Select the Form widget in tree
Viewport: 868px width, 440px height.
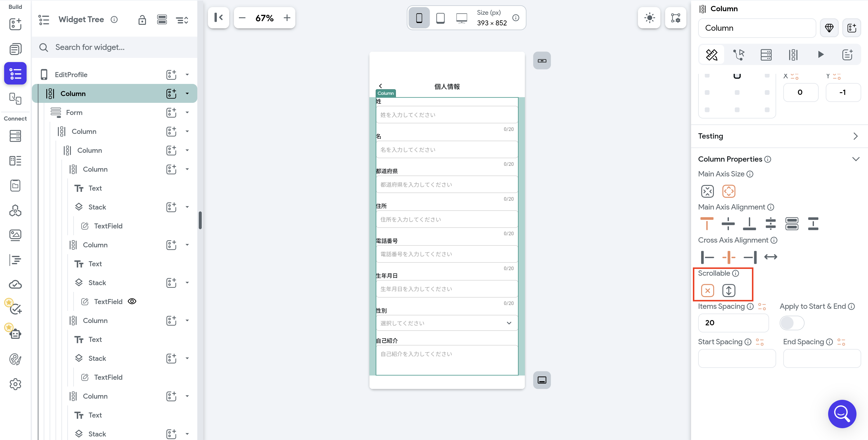tap(74, 113)
